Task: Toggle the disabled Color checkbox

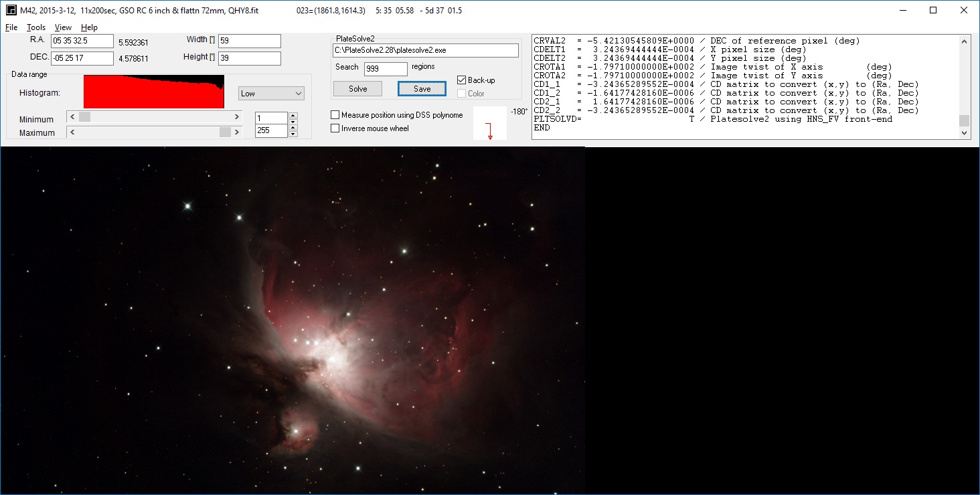Action: (461, 94)
